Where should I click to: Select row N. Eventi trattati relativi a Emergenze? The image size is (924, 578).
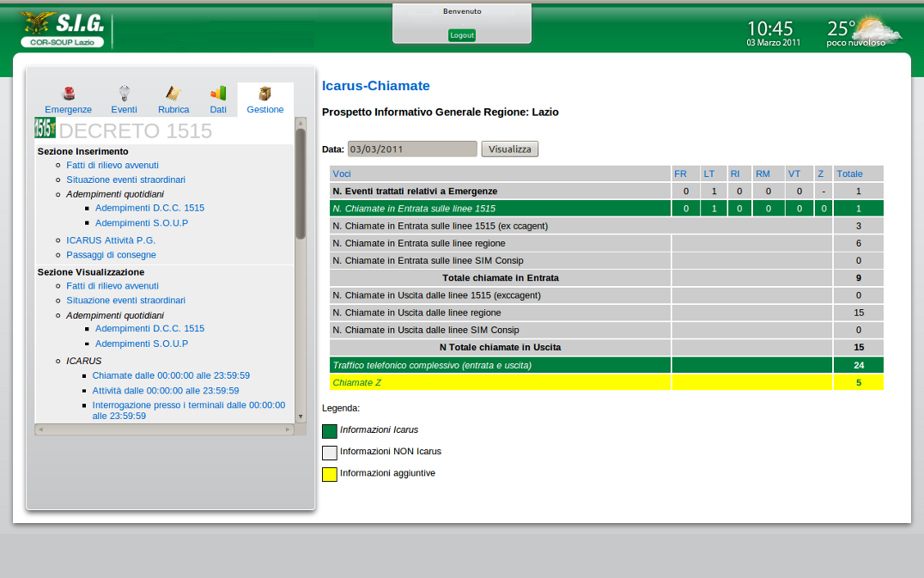[606, 191]
